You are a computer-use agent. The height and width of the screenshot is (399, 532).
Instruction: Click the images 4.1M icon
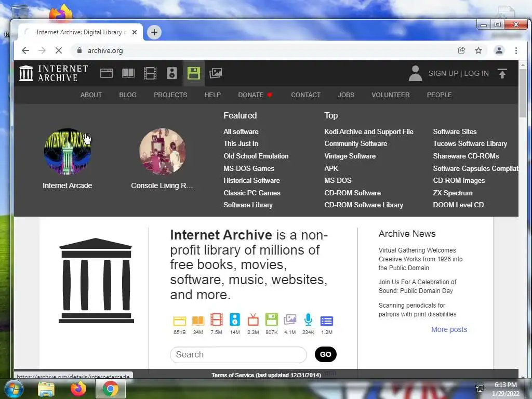[x=290, y=320]
